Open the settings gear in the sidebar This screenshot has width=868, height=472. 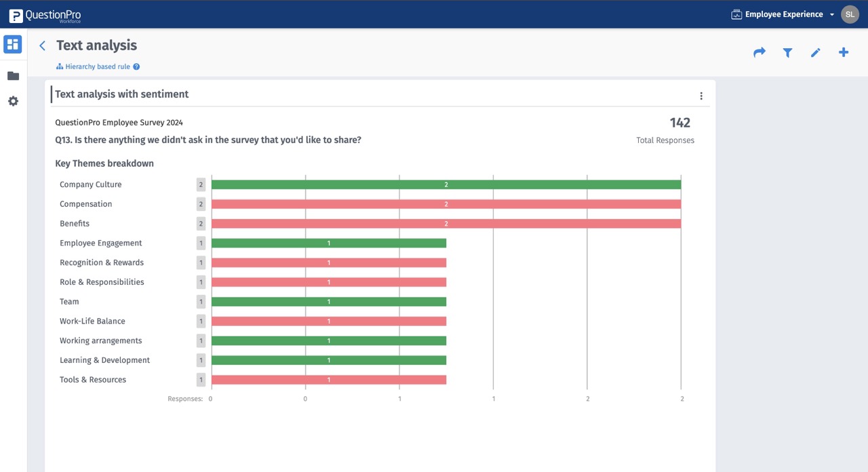click(x=12, y=100)
